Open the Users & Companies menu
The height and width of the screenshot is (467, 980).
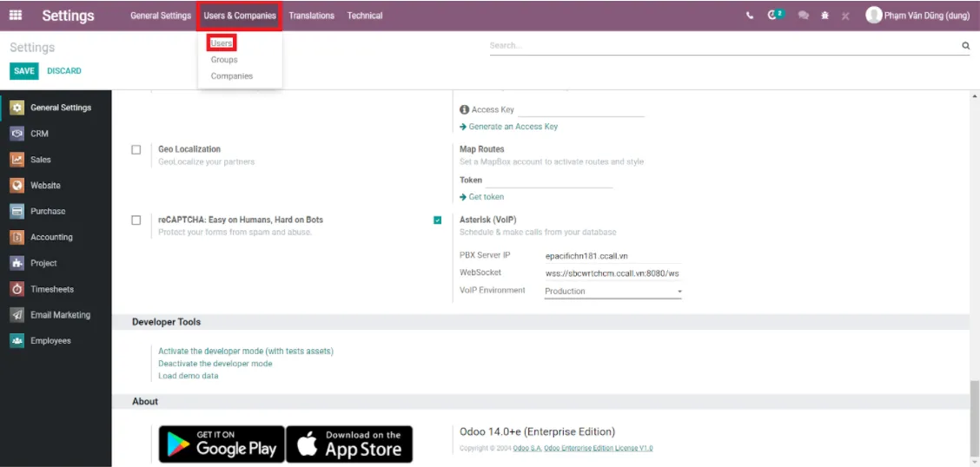240,16
